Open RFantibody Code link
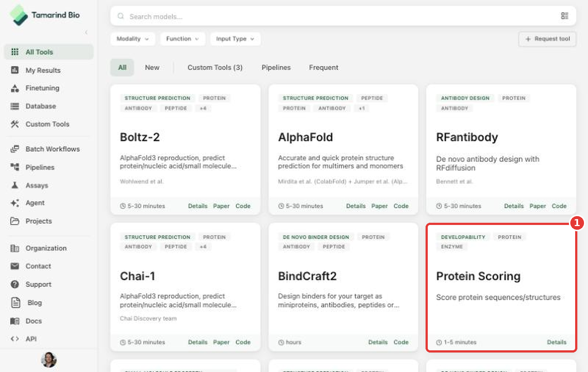588x372 pixels. click(559, 206)
